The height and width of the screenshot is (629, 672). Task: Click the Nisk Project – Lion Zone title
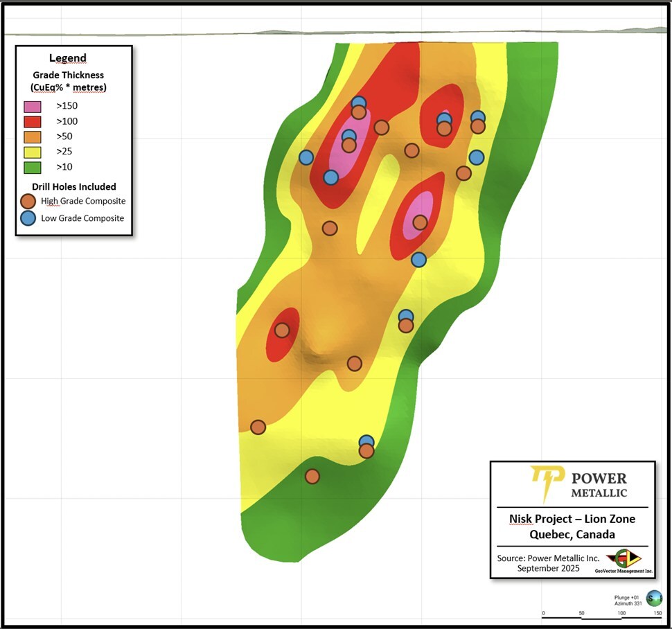[x=572, y=519]
